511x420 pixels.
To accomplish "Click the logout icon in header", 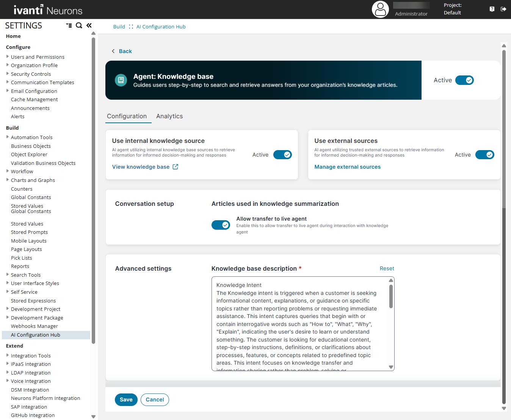I will coord(503,9).
